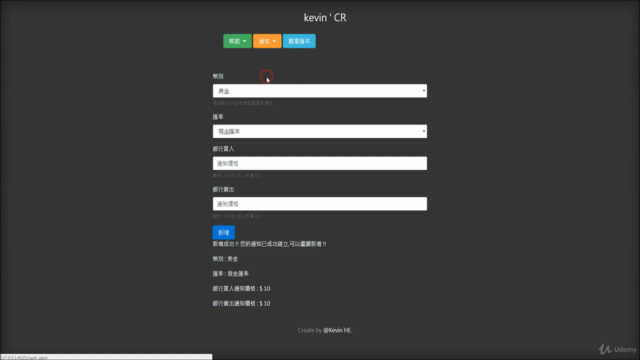Follow the @Kevin HE footer link
This screenshot has height=360, width=640.
pos(337,330)
